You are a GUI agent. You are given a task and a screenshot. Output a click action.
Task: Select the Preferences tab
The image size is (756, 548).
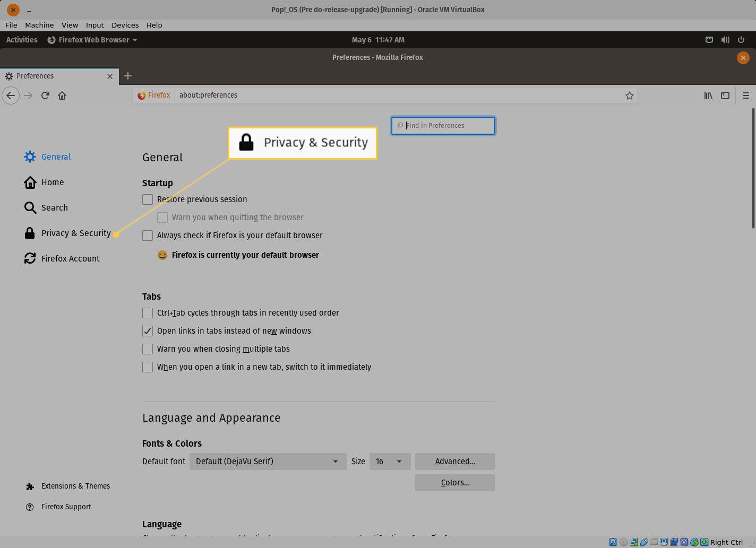tap(58, 76)
